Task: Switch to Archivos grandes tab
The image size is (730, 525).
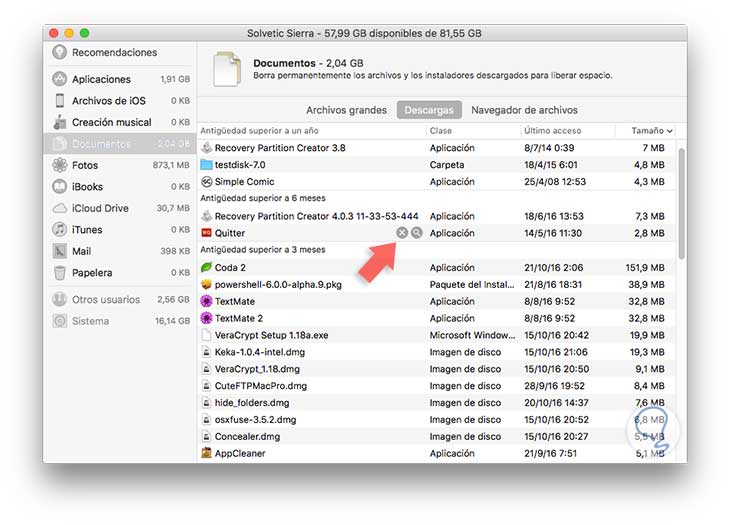Action: (x=346, y=110)
